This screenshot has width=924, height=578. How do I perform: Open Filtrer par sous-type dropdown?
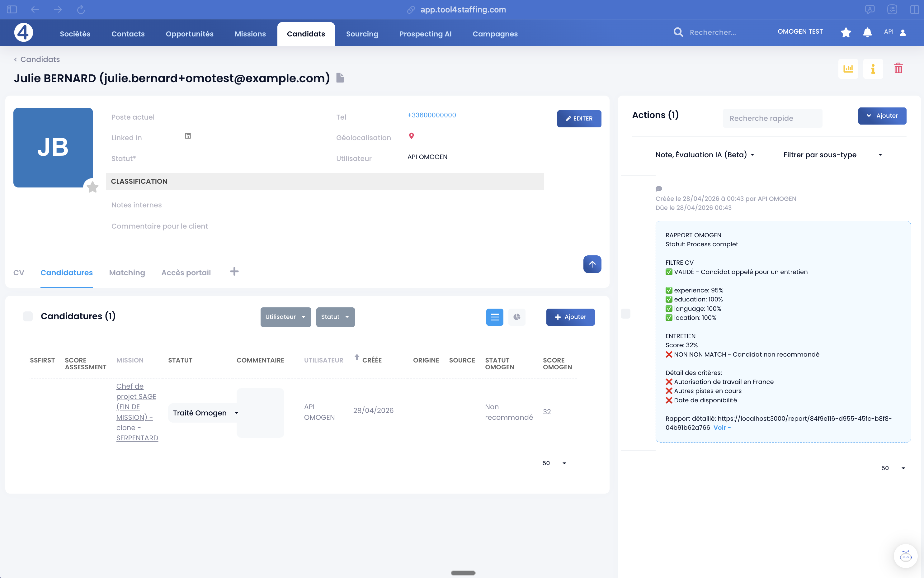(x=833, y=155)
